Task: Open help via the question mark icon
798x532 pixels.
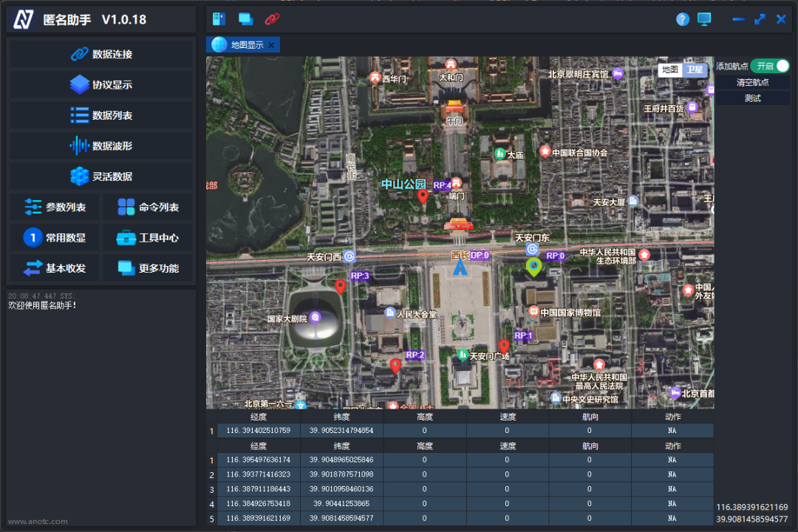Action: click(x=683, y=19)
